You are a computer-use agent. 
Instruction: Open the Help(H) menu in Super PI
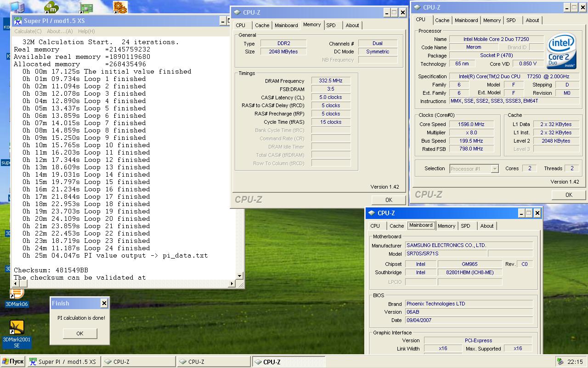tap(86, 31)
